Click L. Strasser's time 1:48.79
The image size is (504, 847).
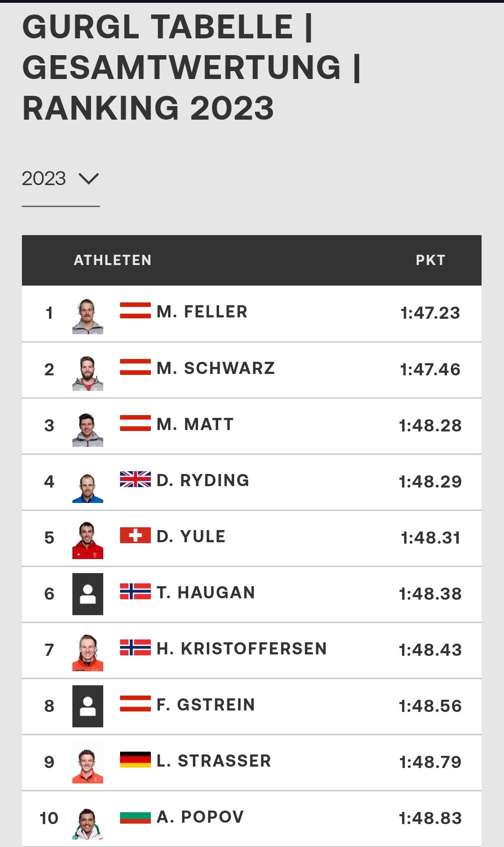click(x=430, y=762)
